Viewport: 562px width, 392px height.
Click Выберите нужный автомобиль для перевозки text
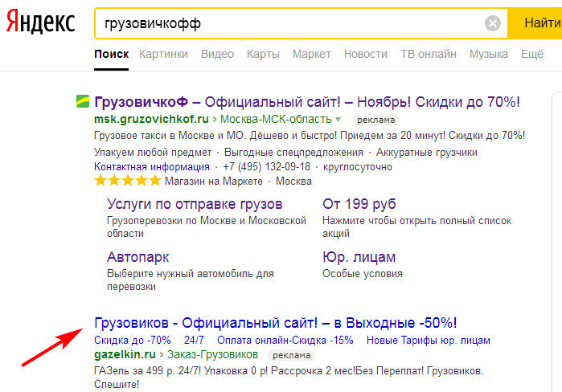pos(191,280)
